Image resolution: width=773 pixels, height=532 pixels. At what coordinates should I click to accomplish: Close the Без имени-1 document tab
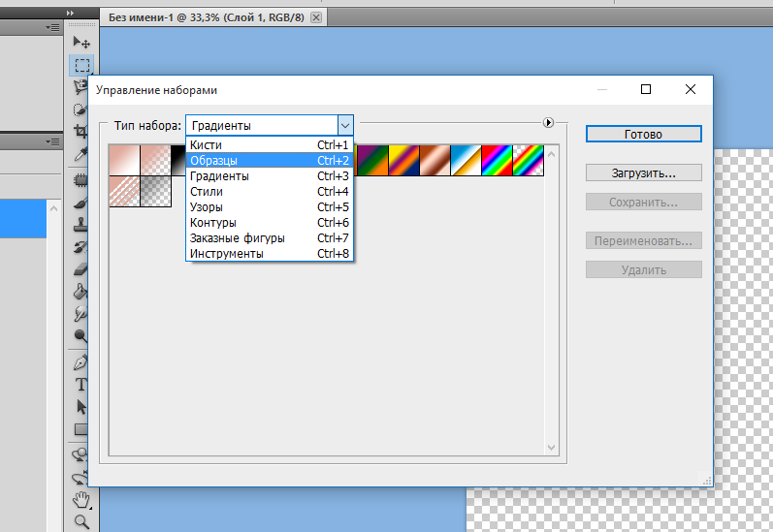pos(315,17)
